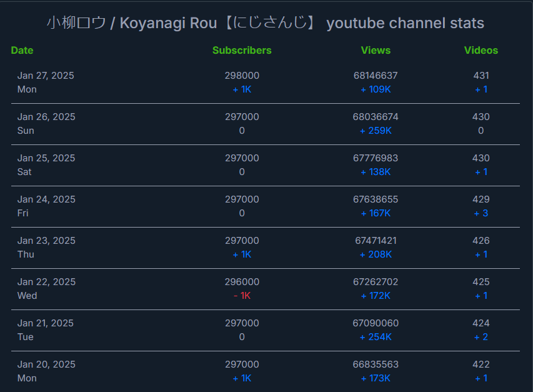Click the +259K views change
The height and width of the screenshot is (392, 533).
point(376,131)
